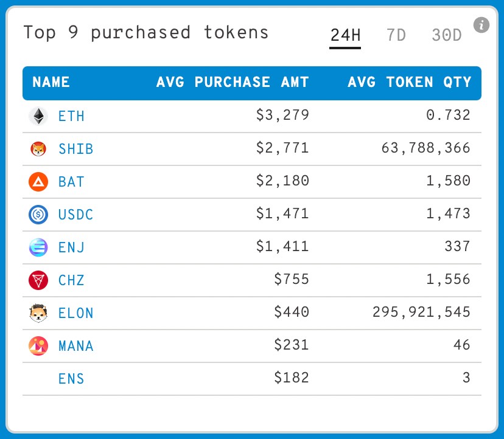Image resolution: width=504 pixels, height=439 pixels.
Task: Select the 295,921,545 token quantity
Action: click(421, 312)
